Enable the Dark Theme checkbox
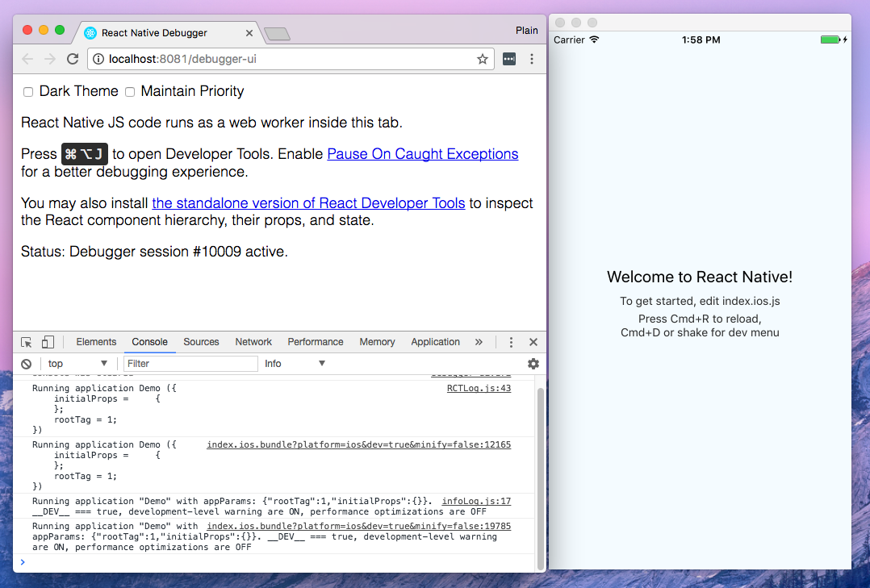 coord(27,92)
